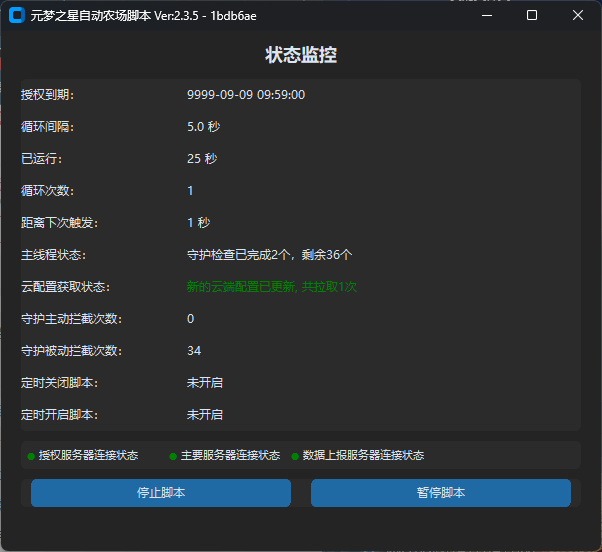Viewport: 602px width, 552px height.
Task: Click the 守护主动拦截次数 value 0
Action: click(x=190, y=319)
